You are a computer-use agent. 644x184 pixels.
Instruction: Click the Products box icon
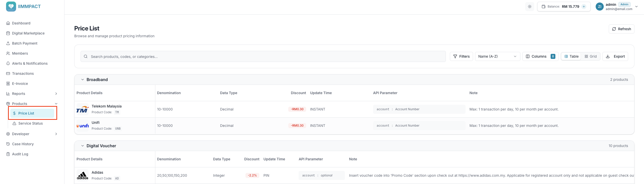(x=8, y=104)
